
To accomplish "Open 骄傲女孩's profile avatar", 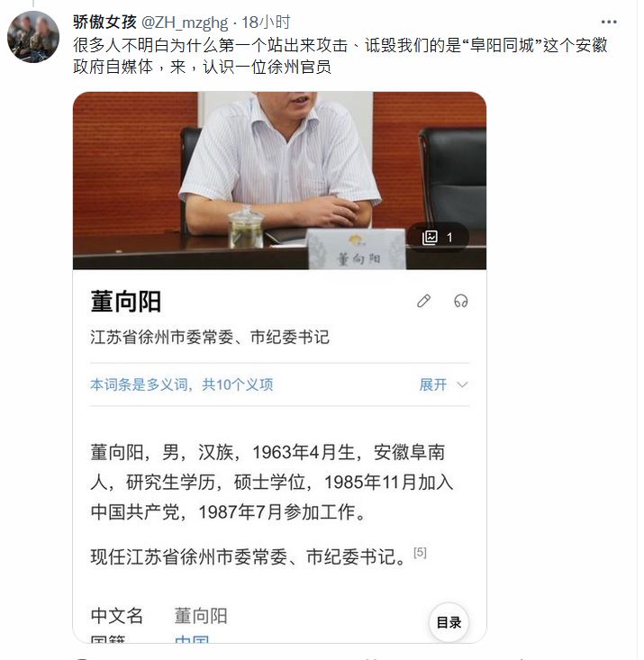I will click(x=33, y=37).
